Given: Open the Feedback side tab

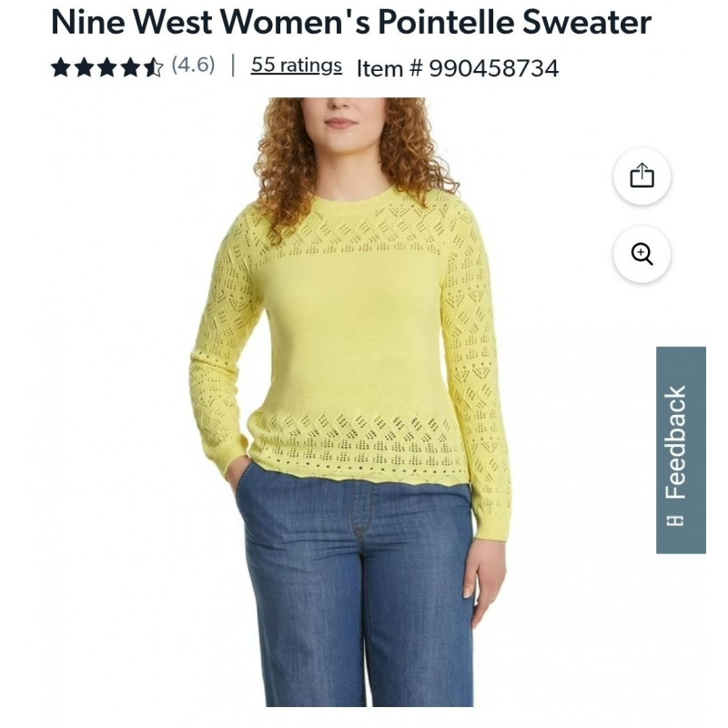Looking at the screenshot, I should (681, 450).
